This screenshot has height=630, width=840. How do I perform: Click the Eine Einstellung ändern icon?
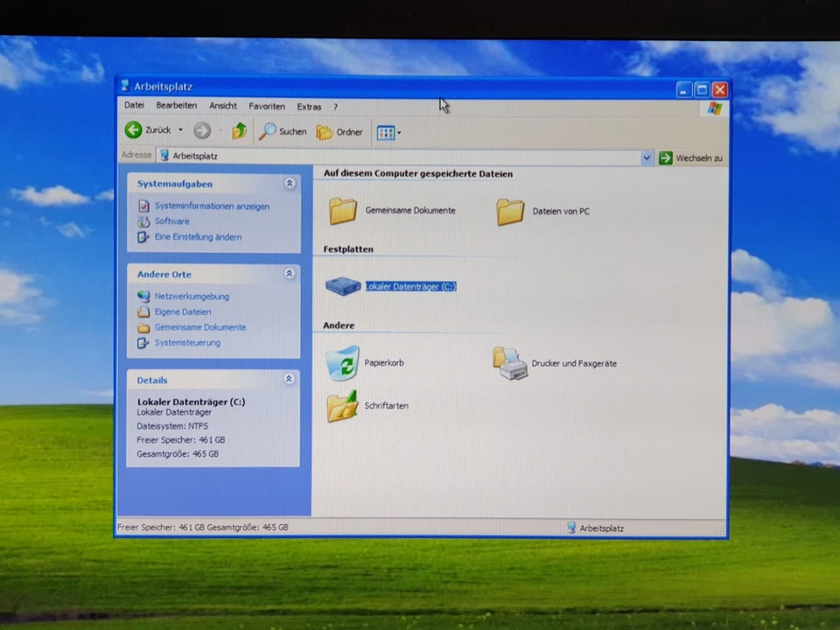point(143,237)
